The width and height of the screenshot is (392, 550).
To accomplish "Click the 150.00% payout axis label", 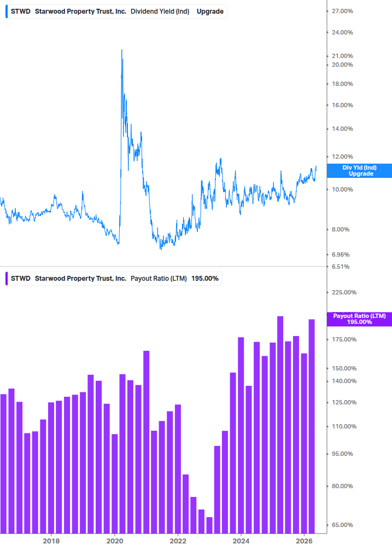I will (344, 369).
